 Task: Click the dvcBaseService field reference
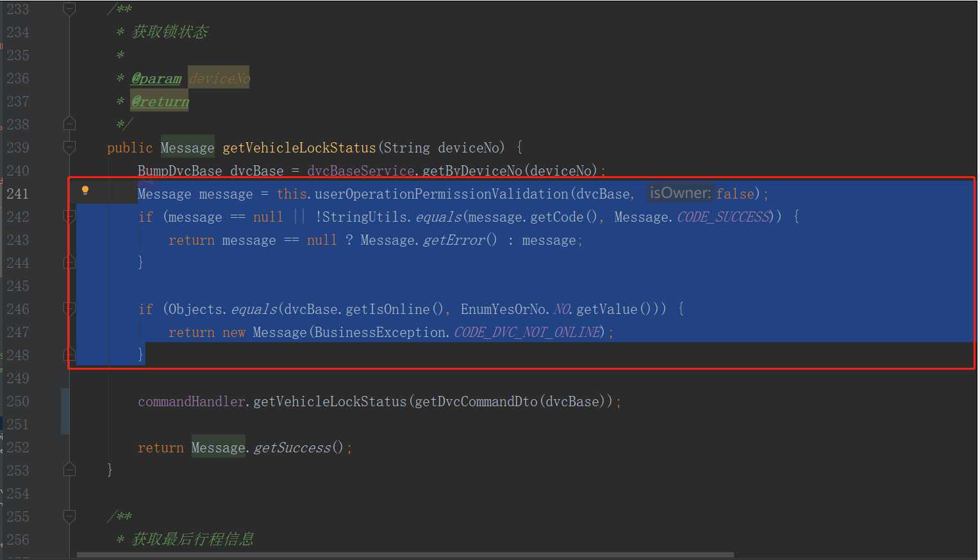tap(361, 171)
